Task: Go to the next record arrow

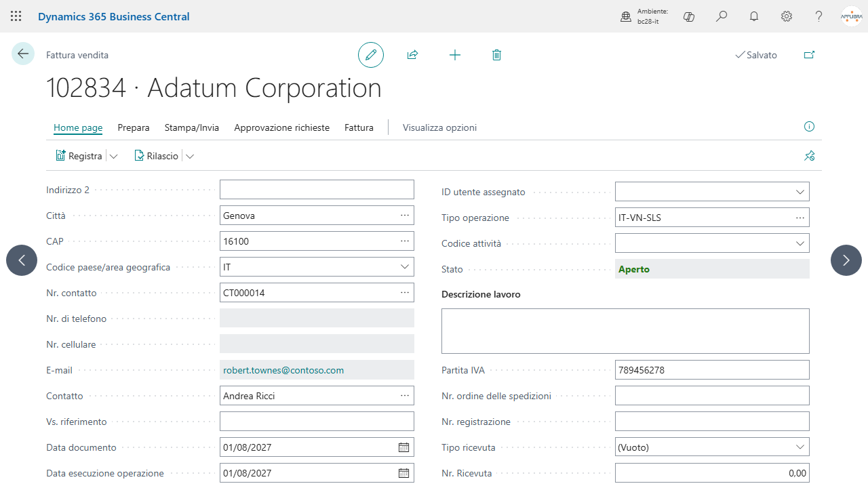Action: [846, 260]
